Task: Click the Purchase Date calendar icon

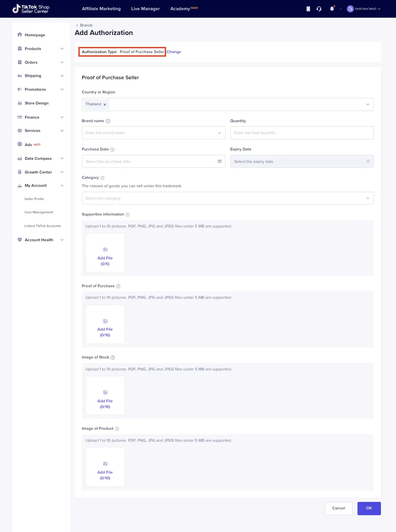Action: pos(219,161)
